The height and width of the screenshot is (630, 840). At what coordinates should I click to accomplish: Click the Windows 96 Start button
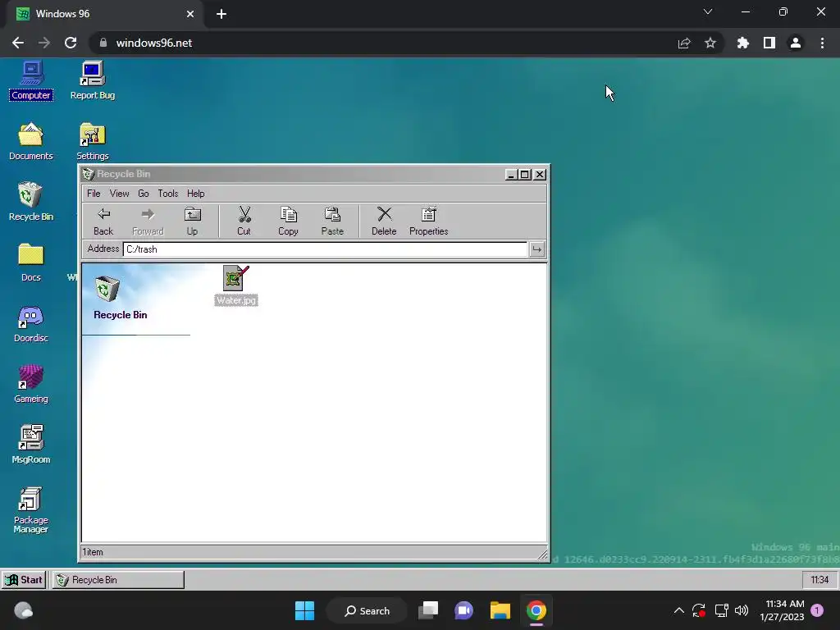tap(24, 580)
